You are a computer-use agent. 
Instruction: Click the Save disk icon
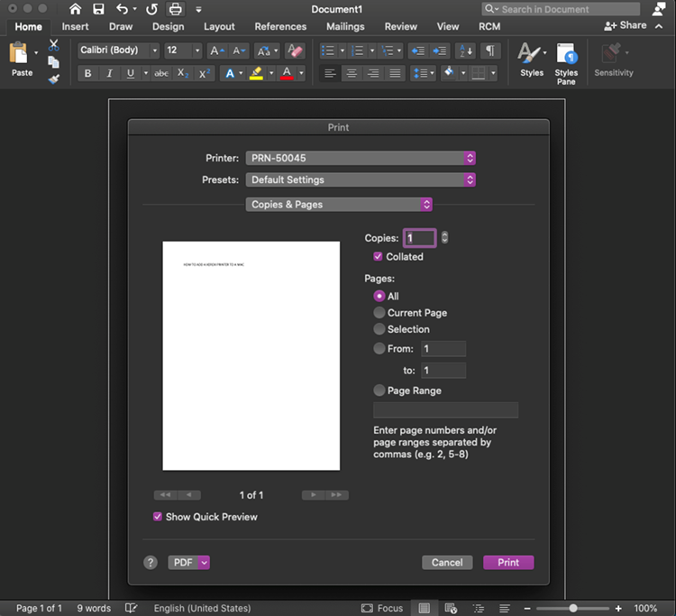[99, 9]
